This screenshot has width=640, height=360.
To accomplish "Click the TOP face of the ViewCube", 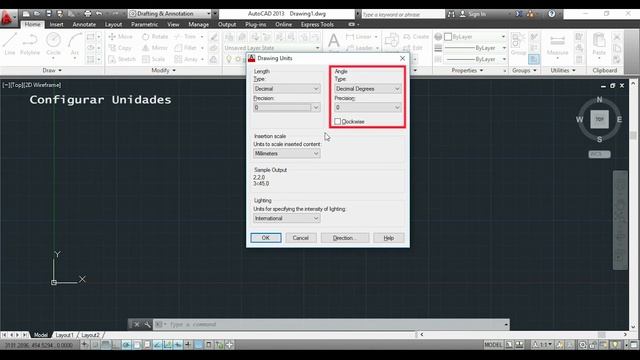I will (599, 119).
